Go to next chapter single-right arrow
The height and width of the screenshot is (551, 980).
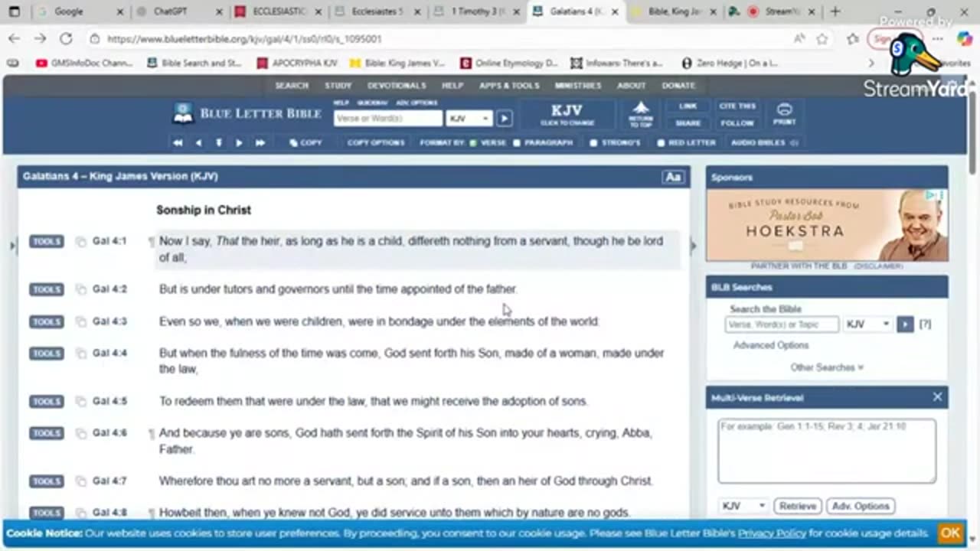239,143
